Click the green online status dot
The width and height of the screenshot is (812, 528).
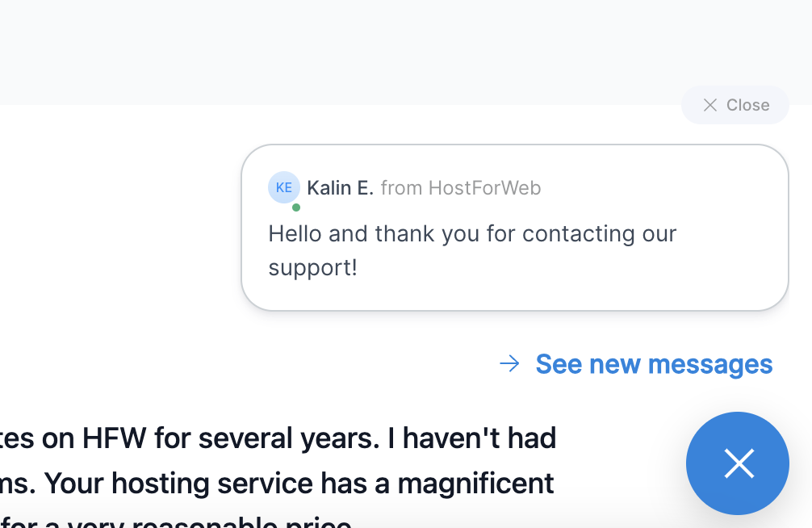(296, 207)
